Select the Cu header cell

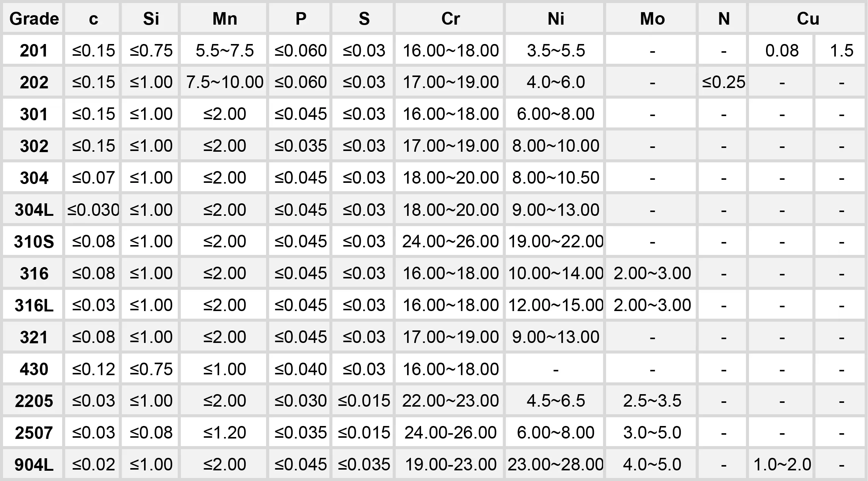808,19
